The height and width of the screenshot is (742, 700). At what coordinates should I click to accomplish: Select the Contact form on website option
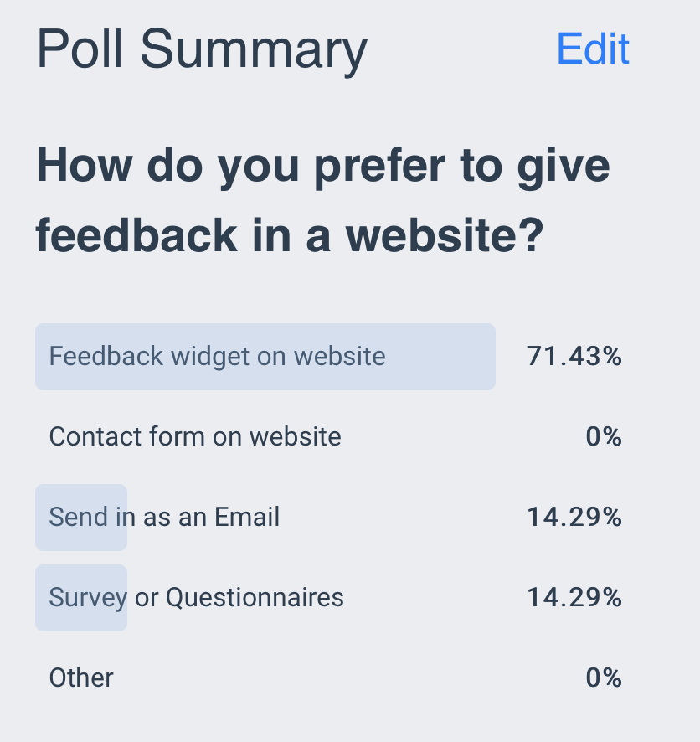[194, 436]
